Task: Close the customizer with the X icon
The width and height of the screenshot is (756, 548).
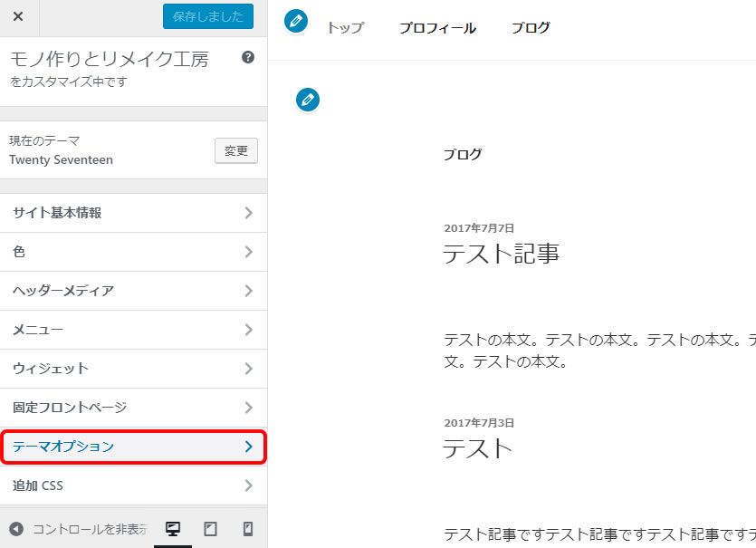Action: pos(18,16)
